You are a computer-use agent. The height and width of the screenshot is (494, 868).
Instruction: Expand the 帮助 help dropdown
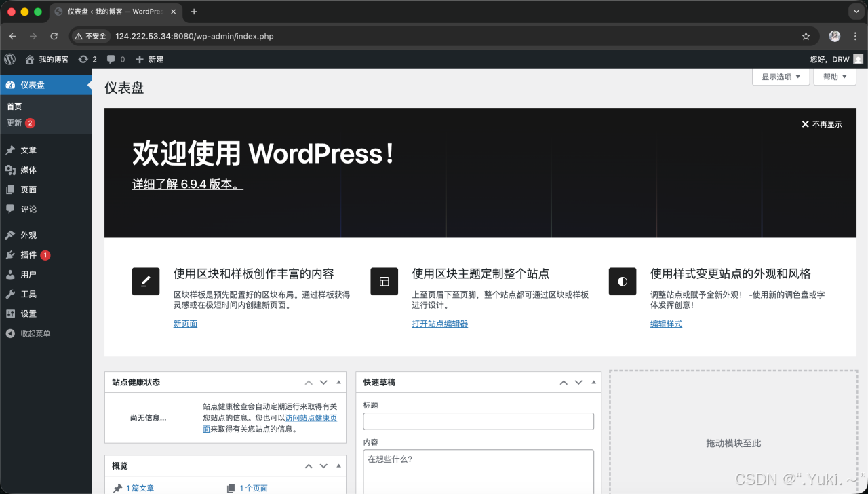[x=835, y=77]
